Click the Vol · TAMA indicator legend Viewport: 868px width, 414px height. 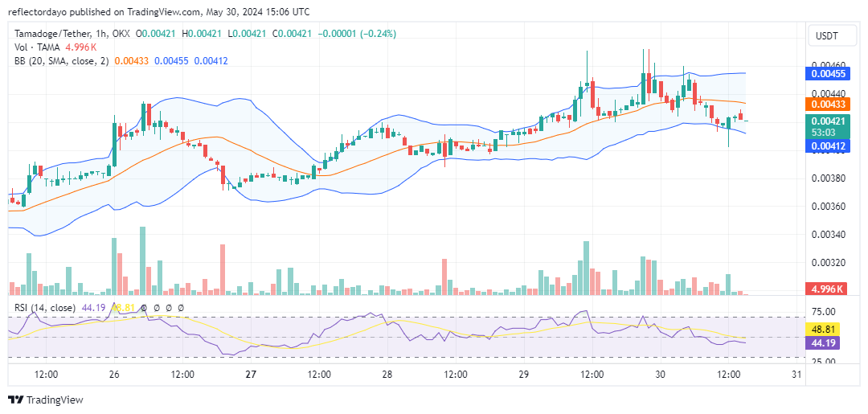[39, 47]
